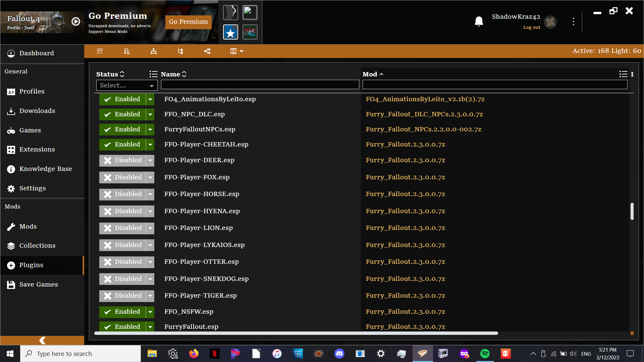Click the sort-descending icon in the orange toolbar
The image size is (644, 362).
click(x=127, y=51)
